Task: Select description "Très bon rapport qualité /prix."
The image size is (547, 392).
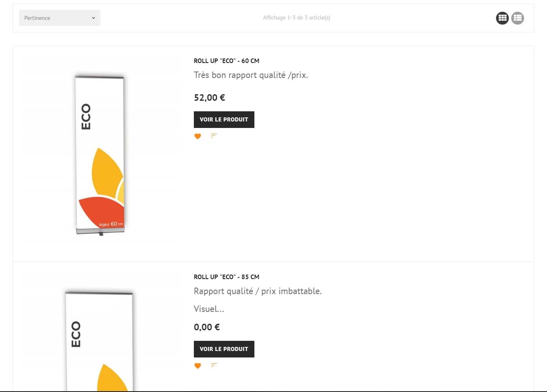Action: coord(251,75)
